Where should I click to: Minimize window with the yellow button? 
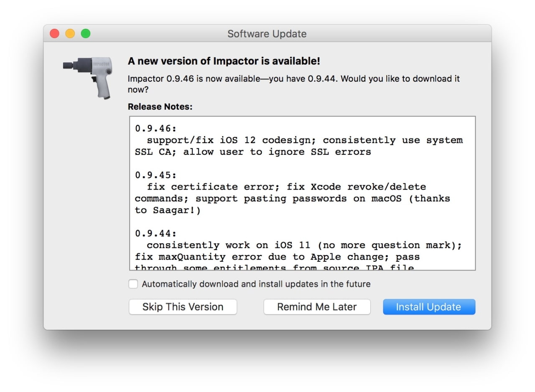pos(70,33)
